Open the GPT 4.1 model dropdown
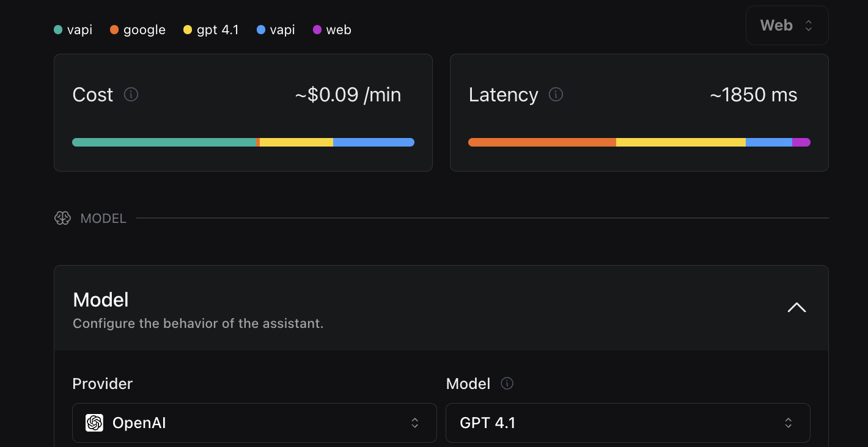This screenshot has width=868, height=447. pos(628,423)
